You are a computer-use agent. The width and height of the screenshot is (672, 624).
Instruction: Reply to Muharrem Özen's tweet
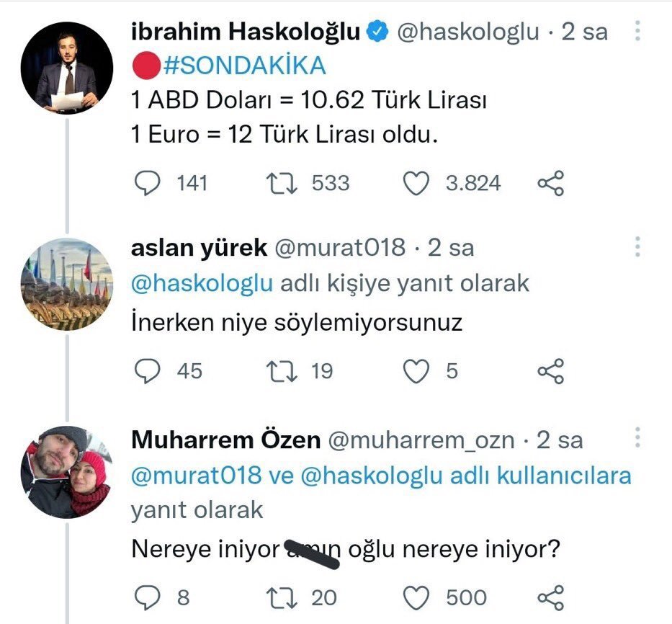coord(147,597)
